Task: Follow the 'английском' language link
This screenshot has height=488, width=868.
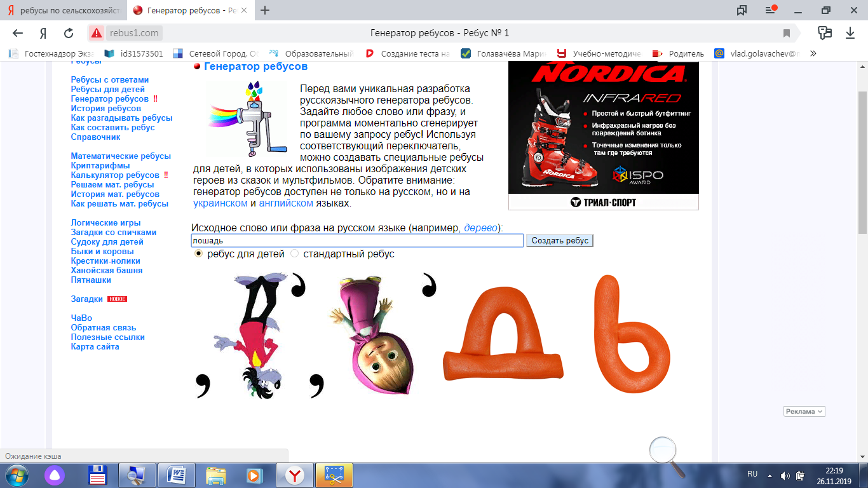Action: tap(286, 203)
